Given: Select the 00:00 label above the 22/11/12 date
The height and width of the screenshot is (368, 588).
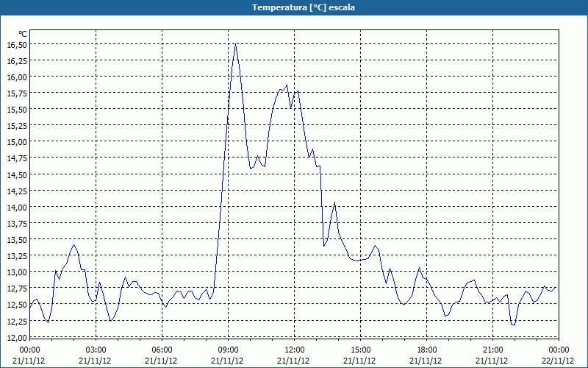Looking at the screenshot, I should (x=559, y=350).
